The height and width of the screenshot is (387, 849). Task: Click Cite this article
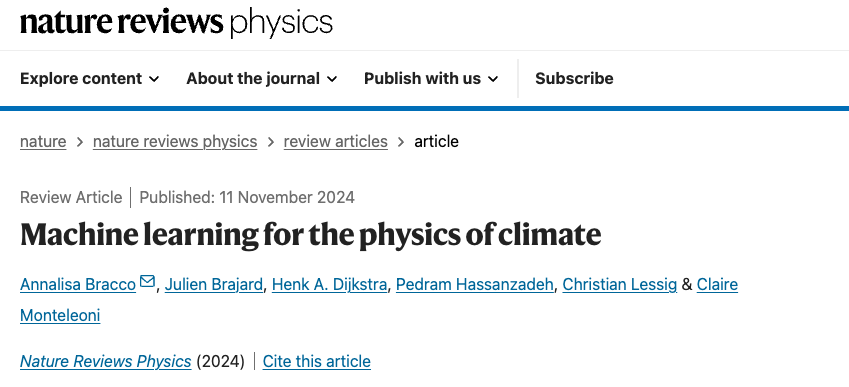[317, 361]
